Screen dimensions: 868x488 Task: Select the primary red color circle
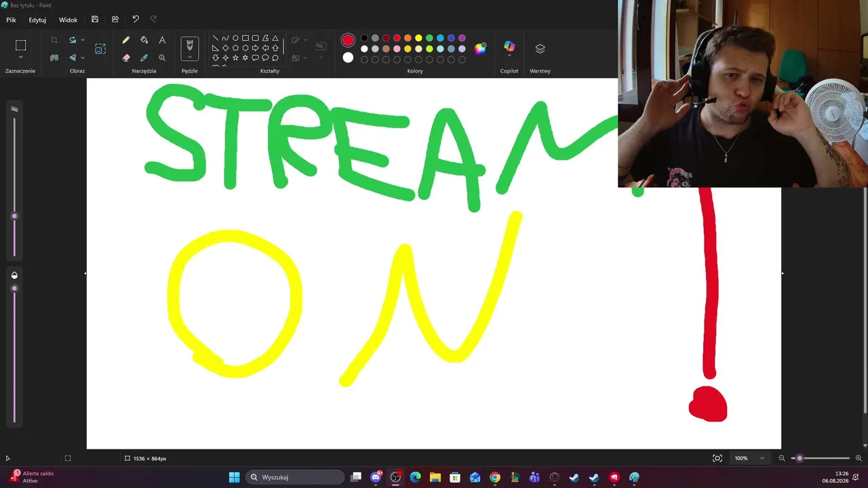tap(348, 41)
